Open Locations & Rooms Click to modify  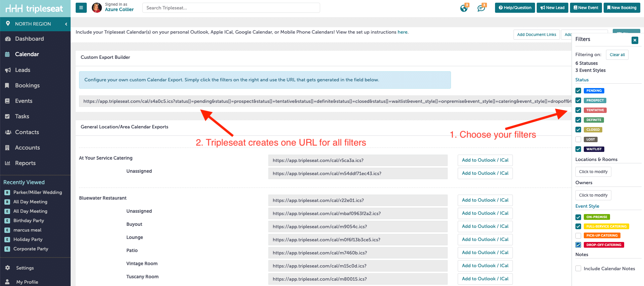pyautogui.click(x=593, y=172)
